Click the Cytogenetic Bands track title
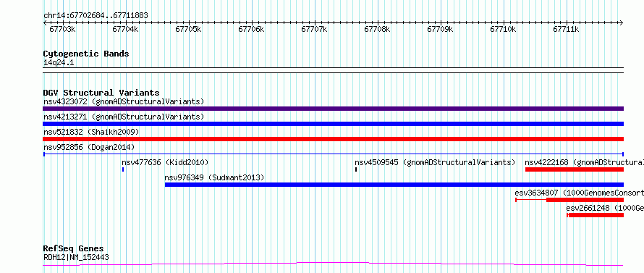The height and width of the screenshot is (273, 644). click(x=86, y=54)
